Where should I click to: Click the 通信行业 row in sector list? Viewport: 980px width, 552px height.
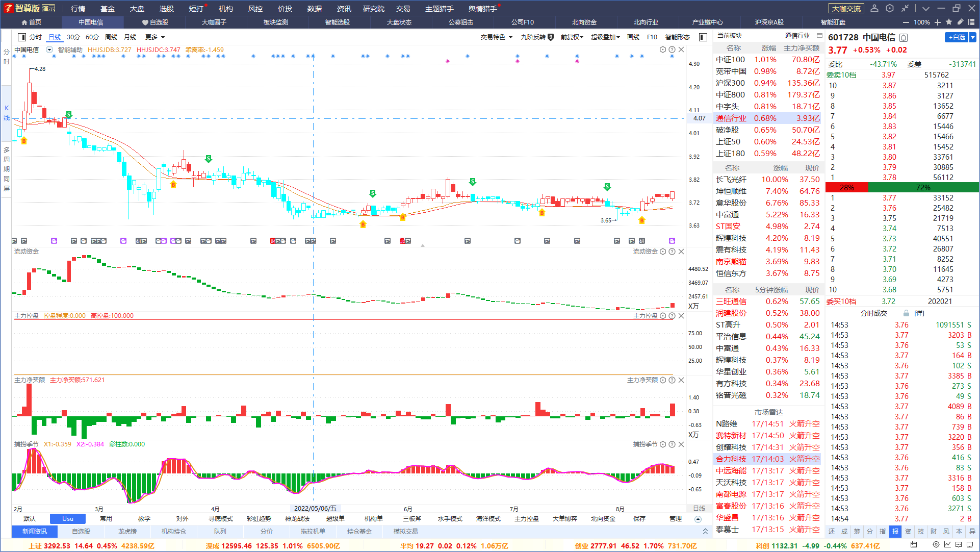point(768,118)
